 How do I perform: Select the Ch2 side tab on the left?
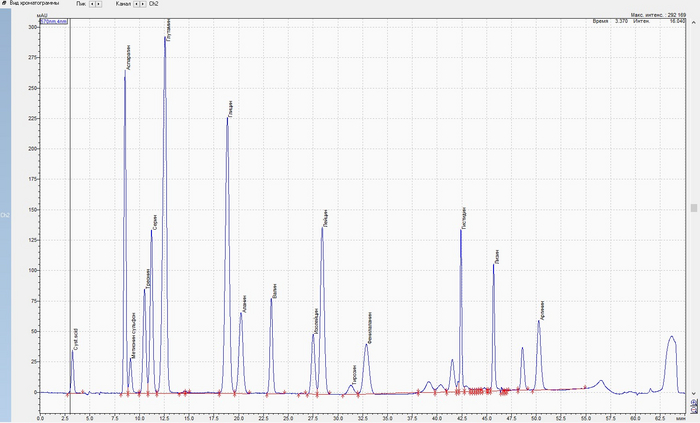[4, 214]
